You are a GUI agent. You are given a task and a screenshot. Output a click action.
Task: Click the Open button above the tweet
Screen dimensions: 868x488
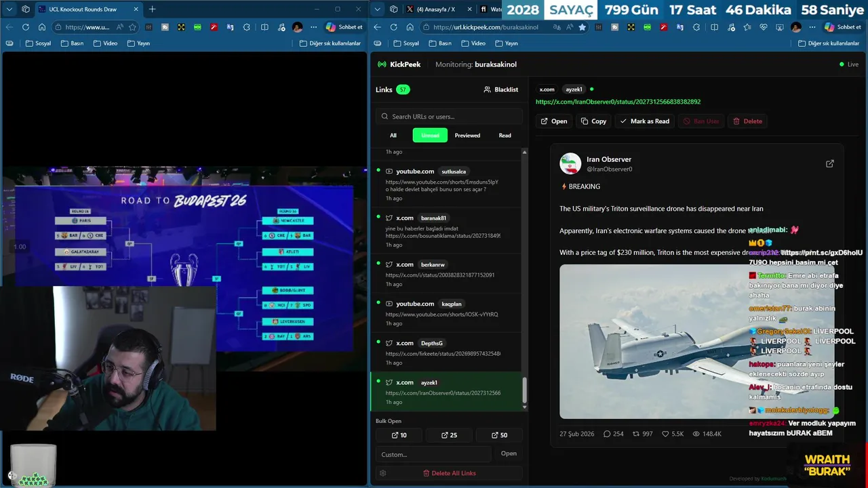553,121
